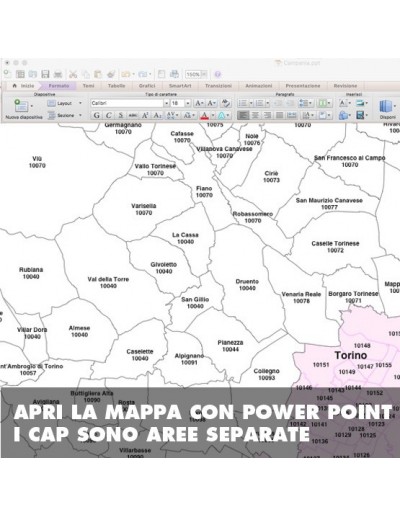The height and width of the screenshot is (517, 400).
Task: Click the Undo arrow icon
Action: pyautogui.click(x=126, y=74)
